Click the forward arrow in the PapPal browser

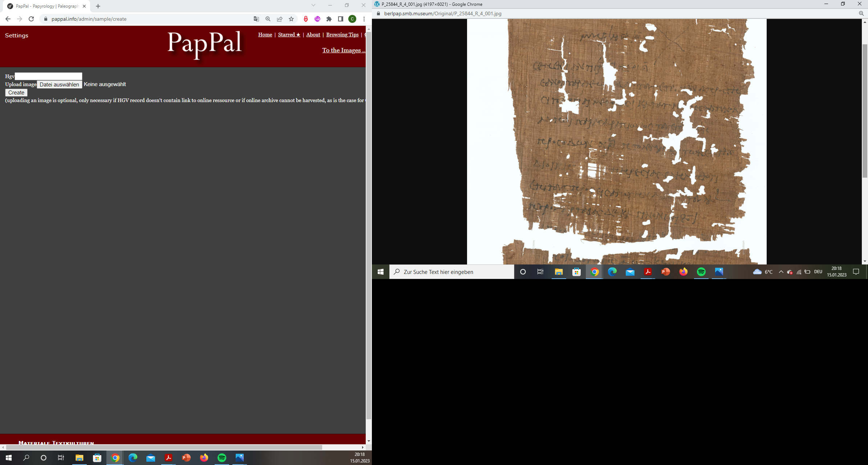click(20, 19)
